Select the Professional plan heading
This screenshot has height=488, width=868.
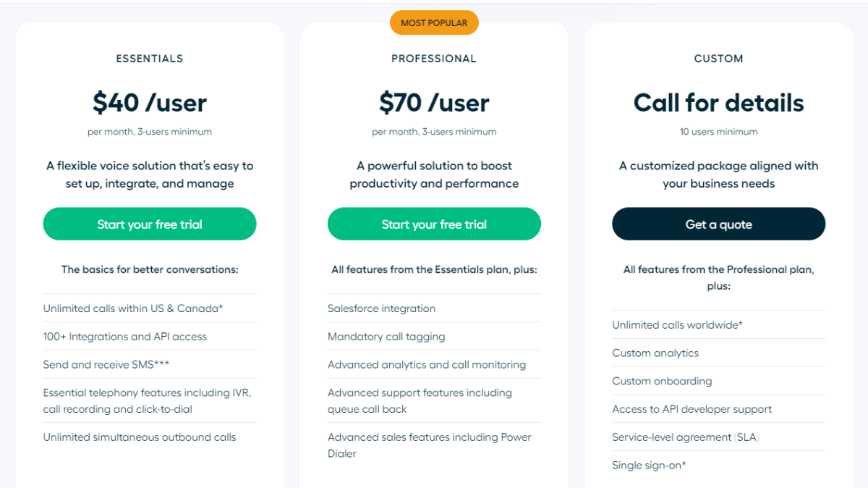tap(434, 59)
